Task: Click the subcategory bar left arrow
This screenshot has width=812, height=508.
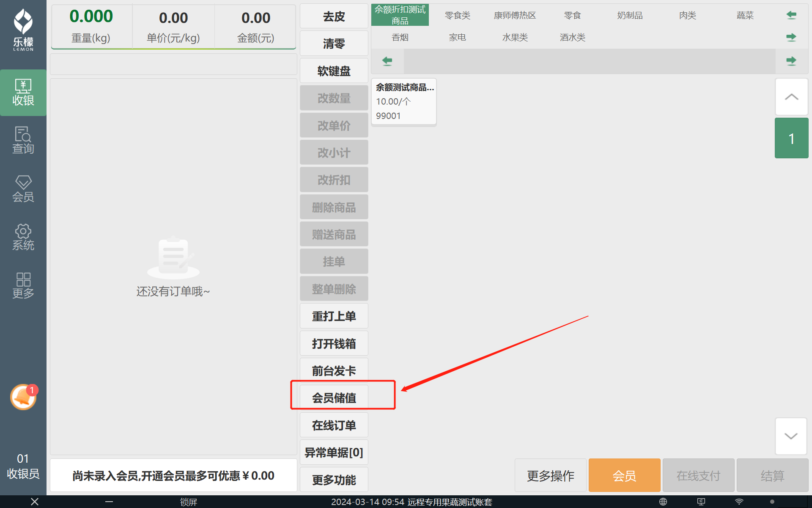Action: 387,61
